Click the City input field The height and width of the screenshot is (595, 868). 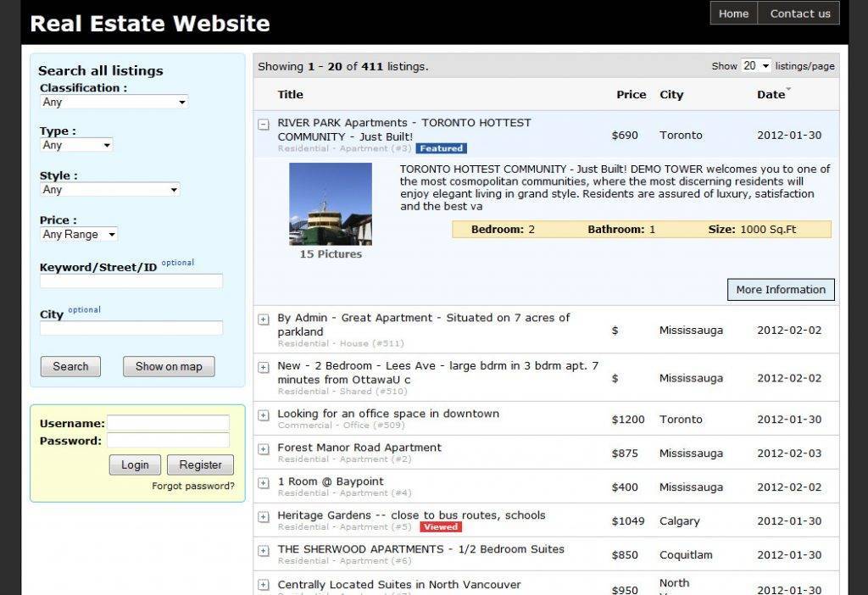click(131, 328)
